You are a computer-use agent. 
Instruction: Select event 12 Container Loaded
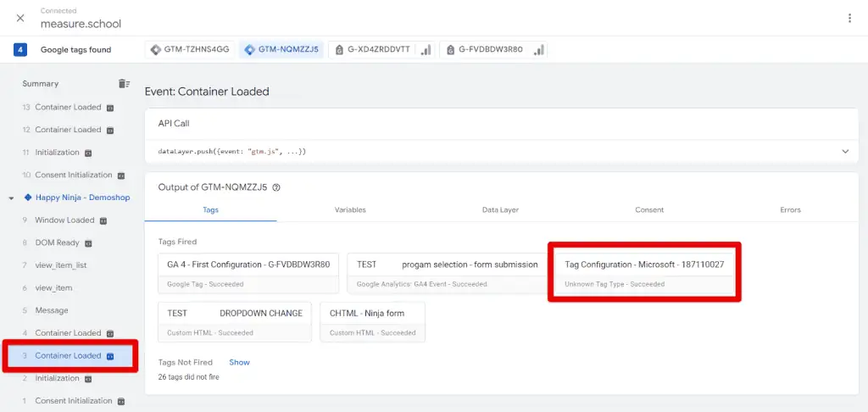pyautogui.click(x=68, y=130)
